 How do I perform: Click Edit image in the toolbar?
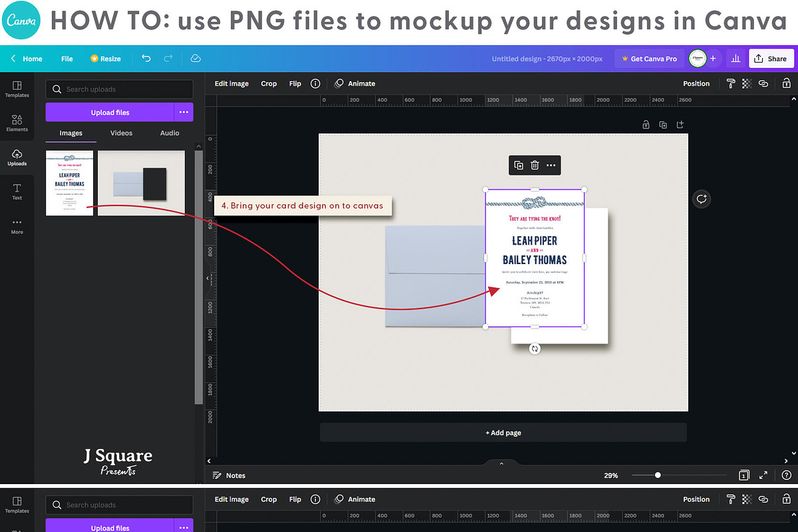[231, 84]
